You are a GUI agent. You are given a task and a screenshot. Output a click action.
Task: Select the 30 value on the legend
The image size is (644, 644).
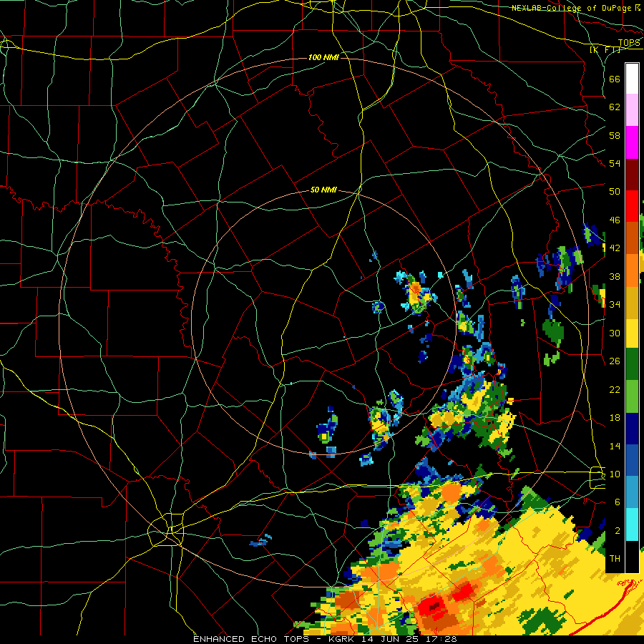coord(615,333)
